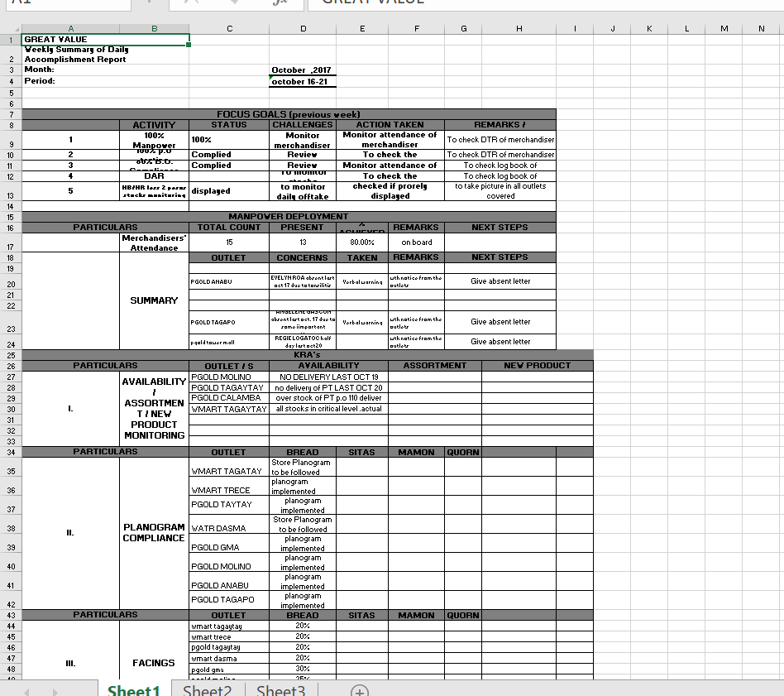Select row 25 header
784x696 pixels.
tap(11, 355)
